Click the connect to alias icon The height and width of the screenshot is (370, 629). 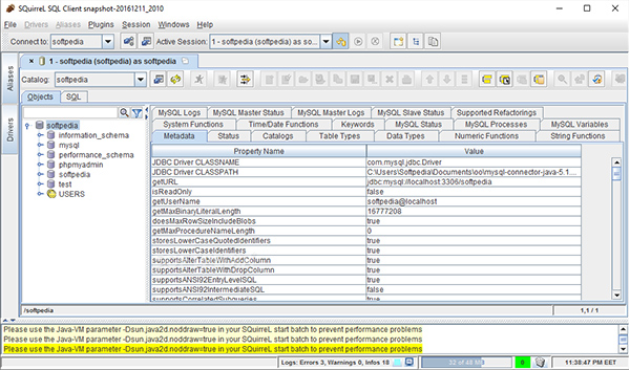click(129, 42)
